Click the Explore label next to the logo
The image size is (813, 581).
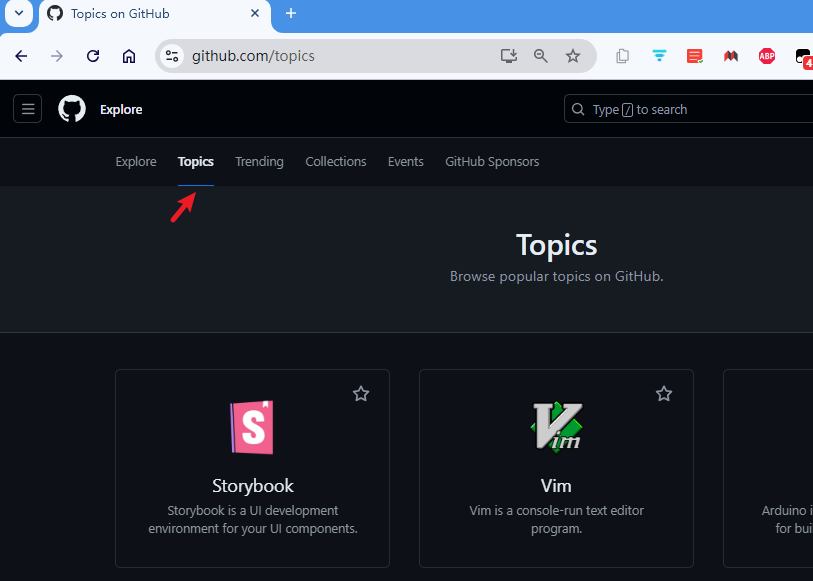point(121,109)
